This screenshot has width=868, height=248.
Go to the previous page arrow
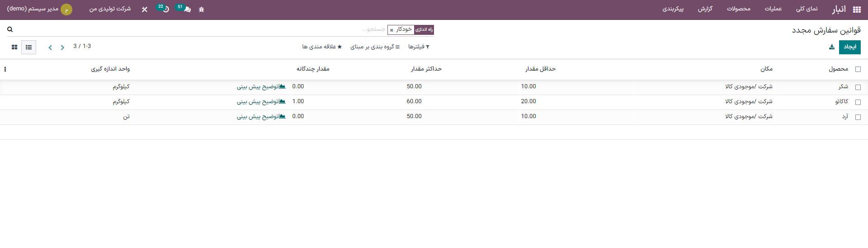[63, 48]
